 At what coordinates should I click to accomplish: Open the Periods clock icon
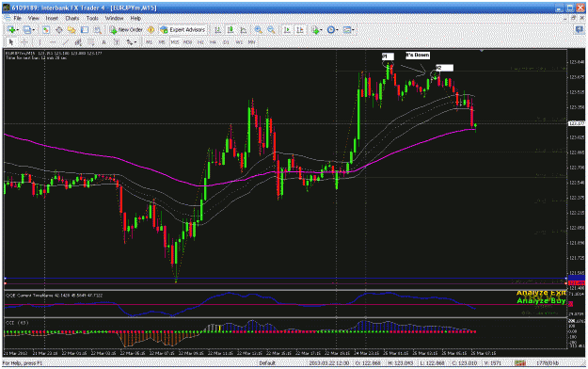click(331, 30)
